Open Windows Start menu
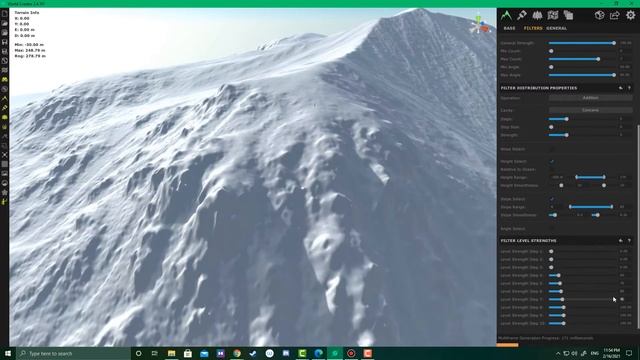The image size is (640, 360). 7,353
